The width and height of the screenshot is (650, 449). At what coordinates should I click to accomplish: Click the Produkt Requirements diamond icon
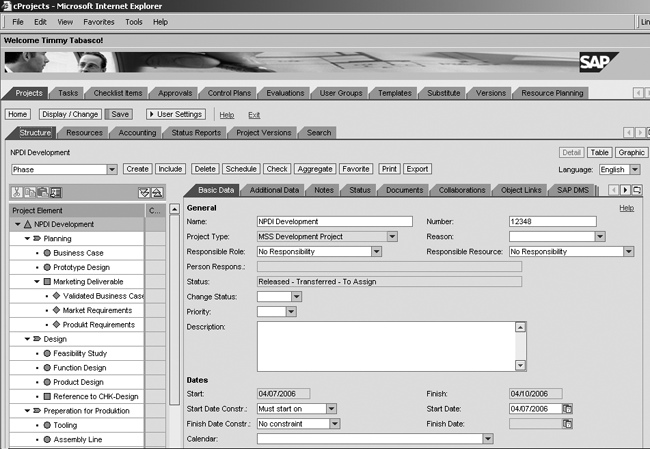57,325
